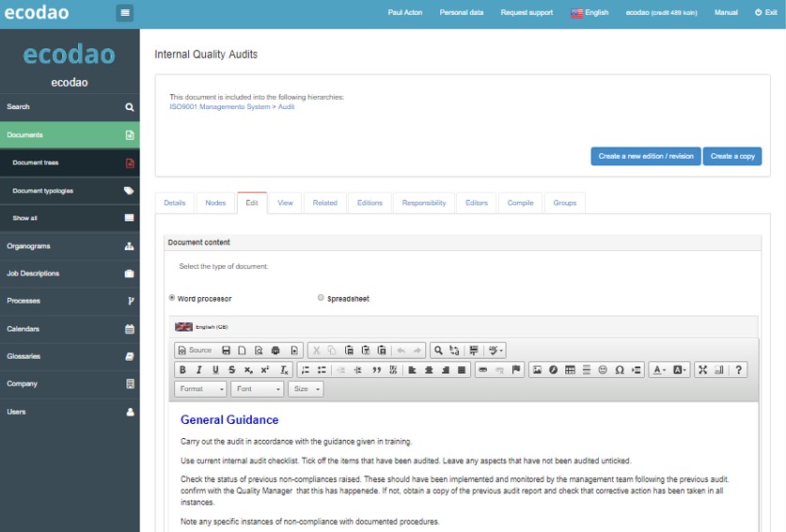Click the New Page icon
The image size is (786, 532).
pos(243,351)
